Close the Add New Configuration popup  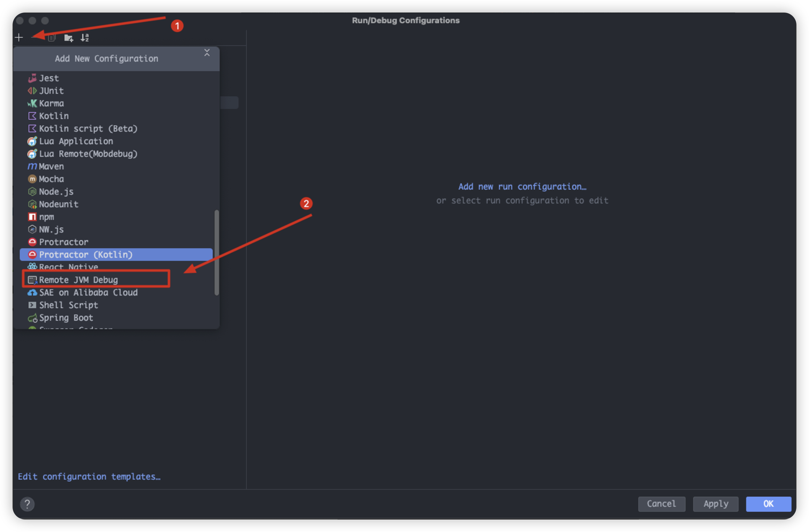[x=207, y=53]
